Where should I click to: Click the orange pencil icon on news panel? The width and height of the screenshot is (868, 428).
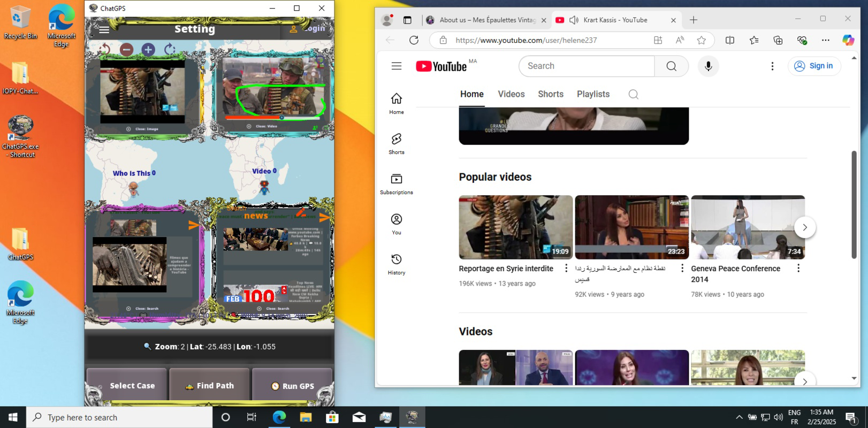pyautogui.click(x=301, y=212)
